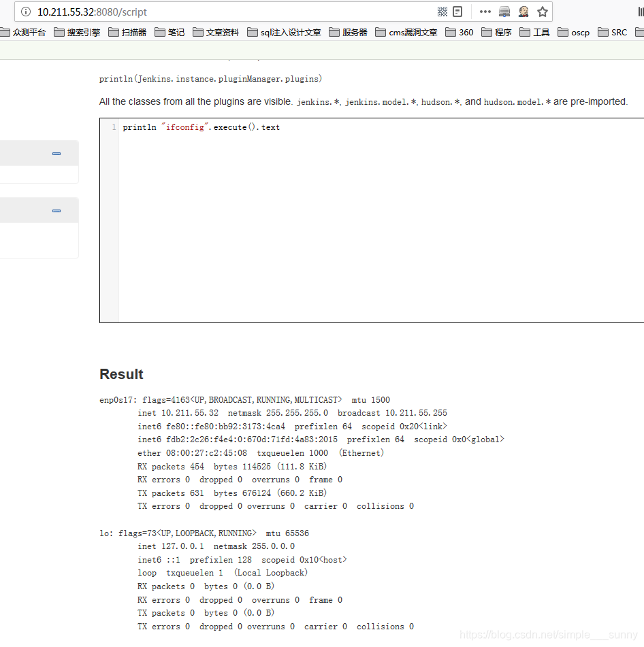Open the SRC bookmark folder

613,32
